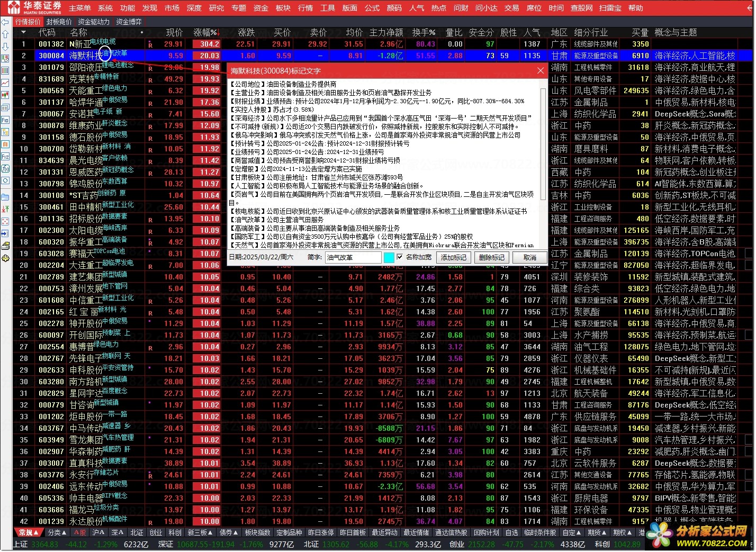Click the printer icon in left sidebar
The width and height of the screenshot is (756, 552).
coord(5,246)
